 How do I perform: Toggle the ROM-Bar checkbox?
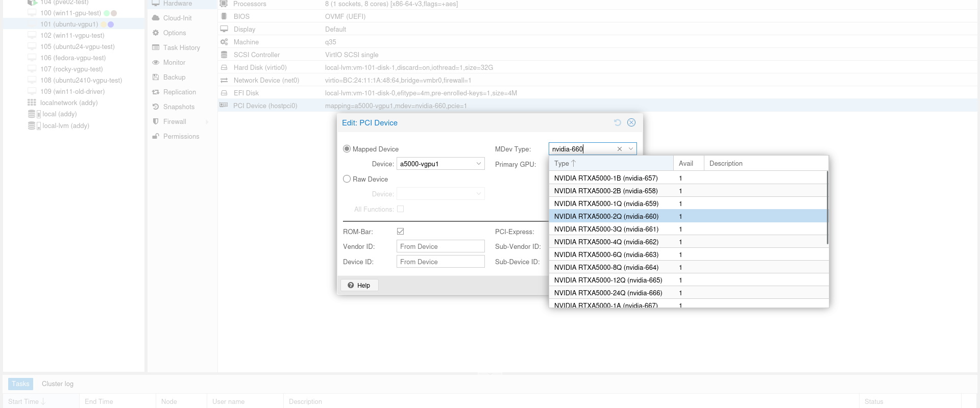point(401,232)
